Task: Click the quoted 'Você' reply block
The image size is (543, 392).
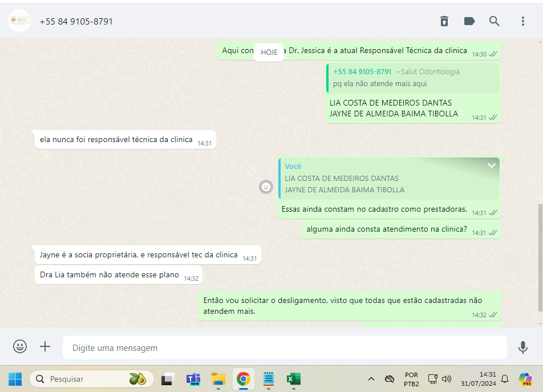Action: (x=389, y=179)
